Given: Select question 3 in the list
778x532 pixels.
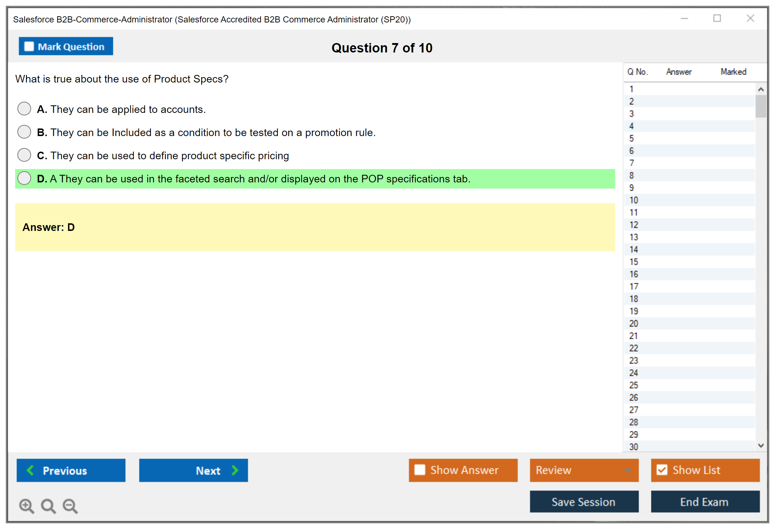Looking at the screenshot, I should click(631, 114).
